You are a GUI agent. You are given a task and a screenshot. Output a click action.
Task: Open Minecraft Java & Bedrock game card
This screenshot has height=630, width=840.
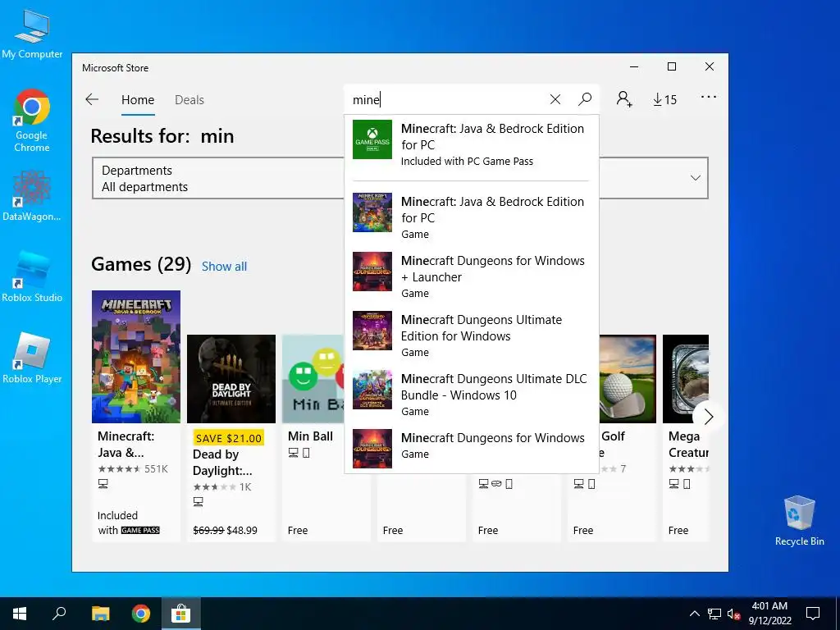click(x=136, y=415)
